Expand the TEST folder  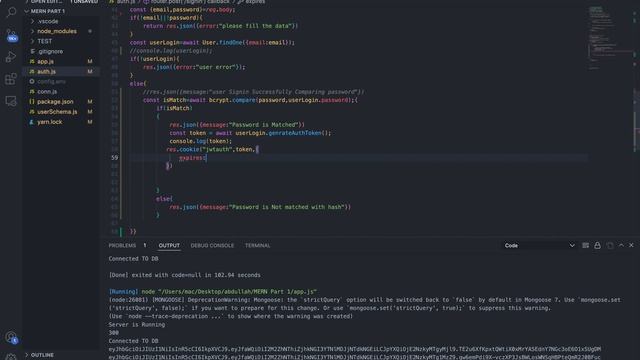pyautogui.click(x=44, y=41)
